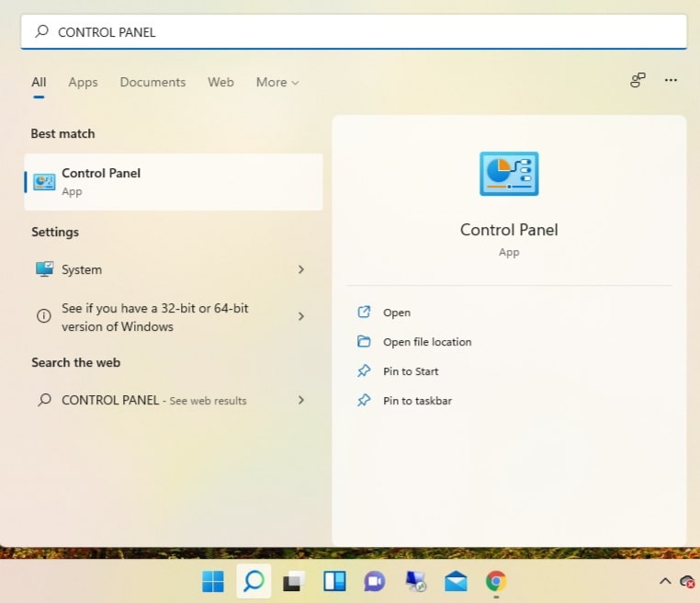This screenshot has width=700, height=603.
Task: Expand the System result chevron
Action: click(x=301, y=269)
